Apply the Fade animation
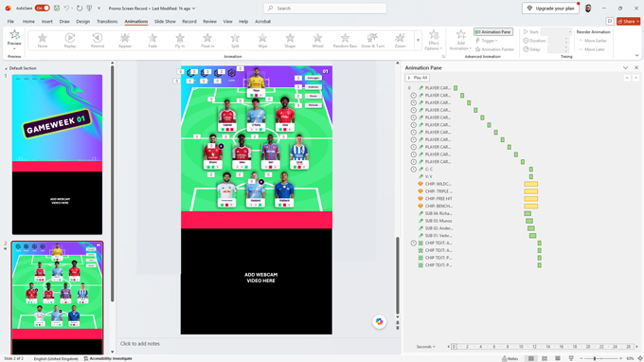 (x=152, y=40)
